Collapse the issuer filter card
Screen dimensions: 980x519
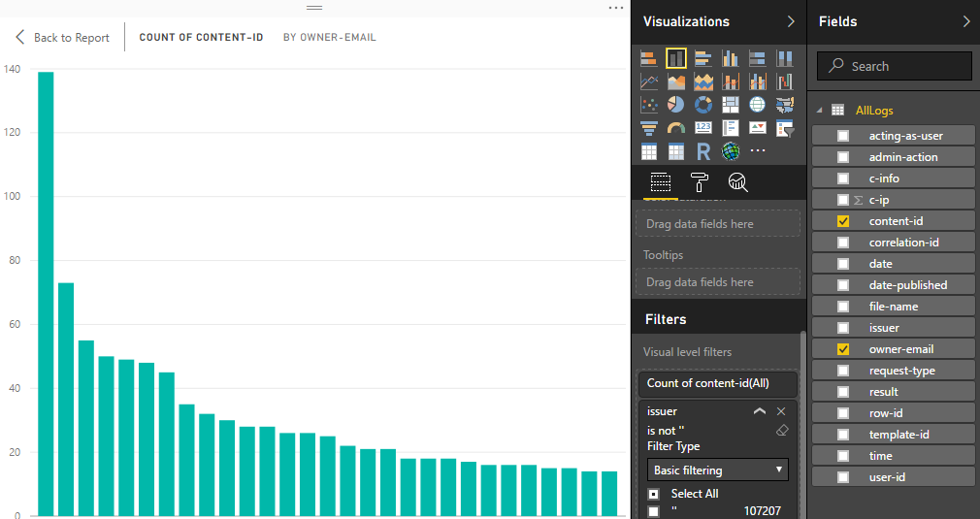[760, 411]
